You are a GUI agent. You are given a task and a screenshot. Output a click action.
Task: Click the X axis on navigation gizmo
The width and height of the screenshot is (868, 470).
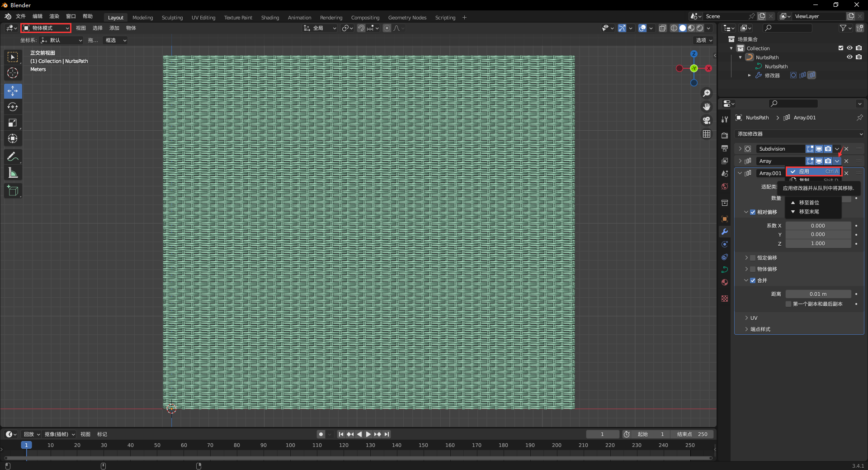point(708,68)
